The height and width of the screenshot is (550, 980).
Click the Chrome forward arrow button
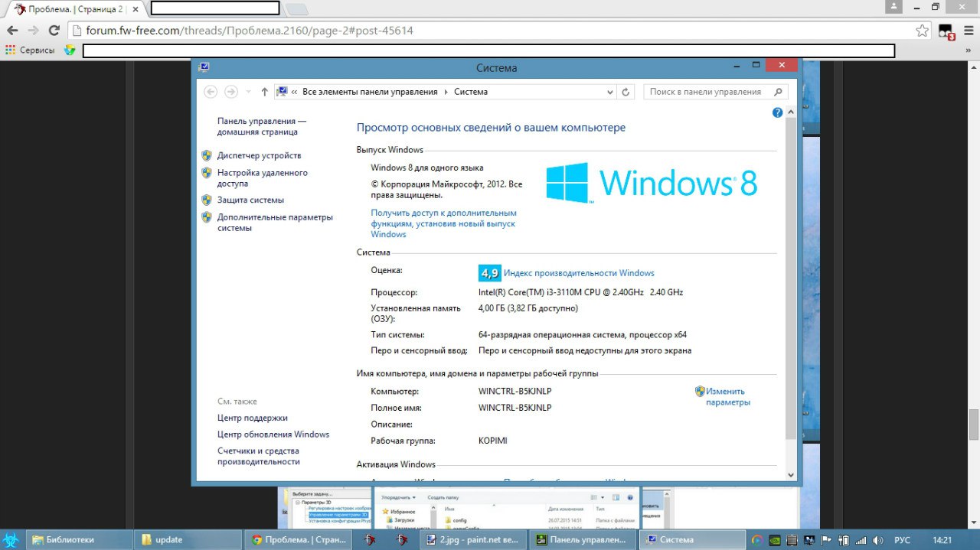tap(33, 31)
